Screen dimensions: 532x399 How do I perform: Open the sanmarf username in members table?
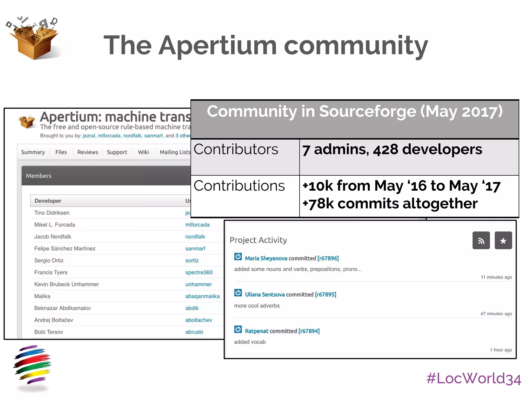coord(195,249)
